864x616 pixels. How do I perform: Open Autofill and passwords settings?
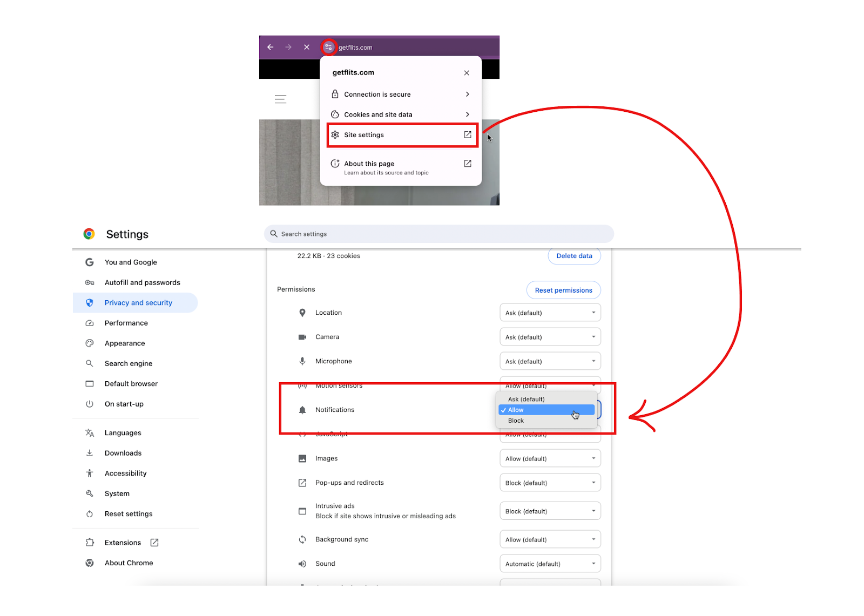(x=135, y=282)
